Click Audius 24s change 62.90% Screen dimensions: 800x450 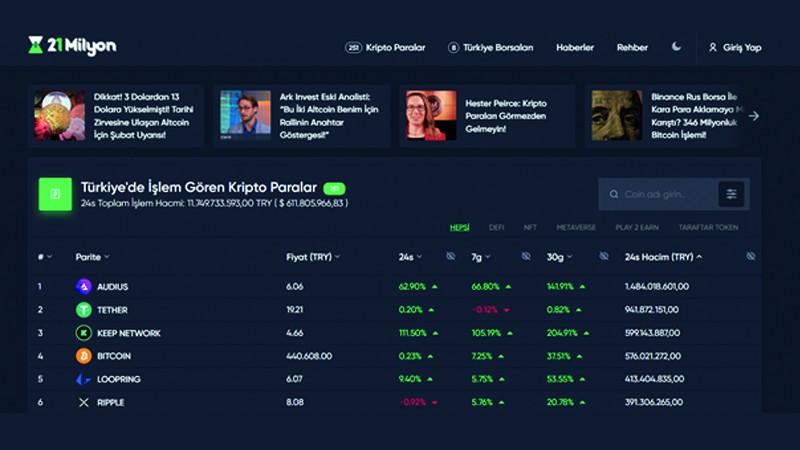[412, 287]
